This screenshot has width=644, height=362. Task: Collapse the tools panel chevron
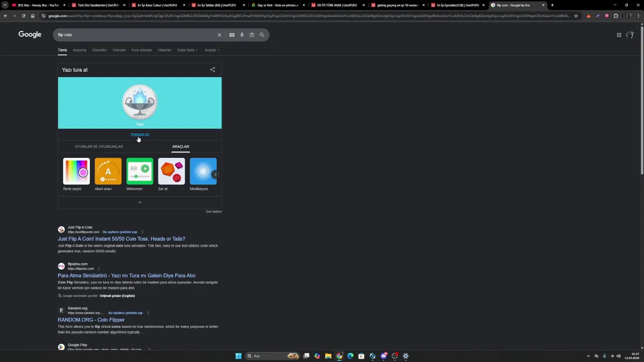[x=139, y=202]
